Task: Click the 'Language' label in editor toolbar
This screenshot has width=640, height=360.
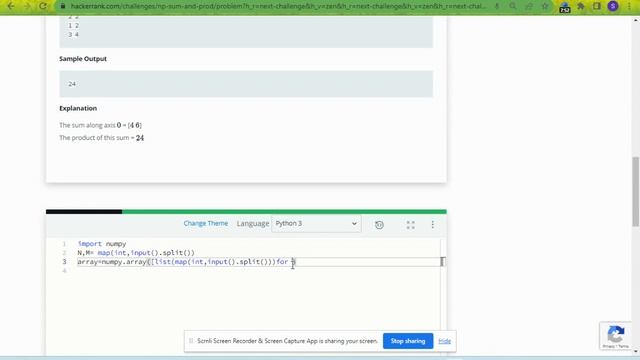Action: (x=253, y=224)
